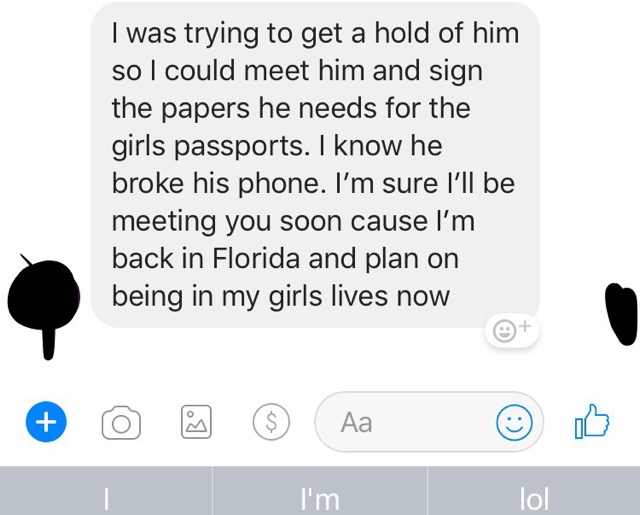The width and height of the screenshot is (640, 515).
Task: Click the word "passports" in the message
Action: click(240, 147)
